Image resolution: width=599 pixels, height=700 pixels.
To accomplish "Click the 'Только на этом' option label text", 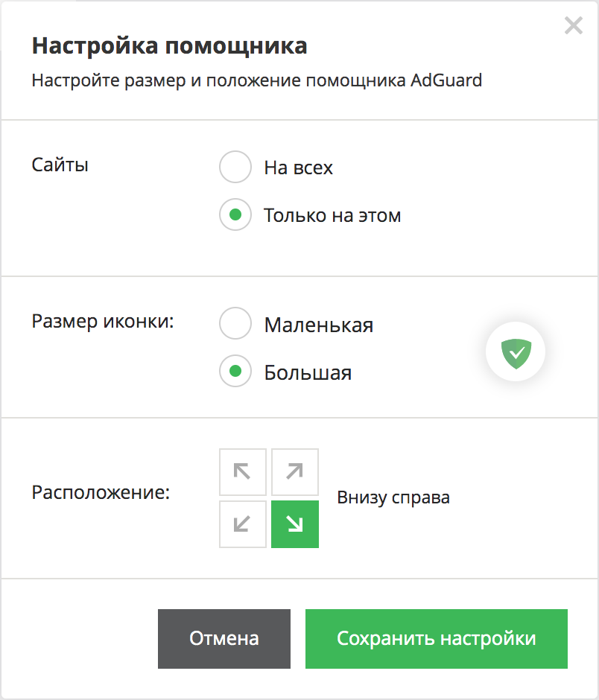I will click(x=332, y=215).
